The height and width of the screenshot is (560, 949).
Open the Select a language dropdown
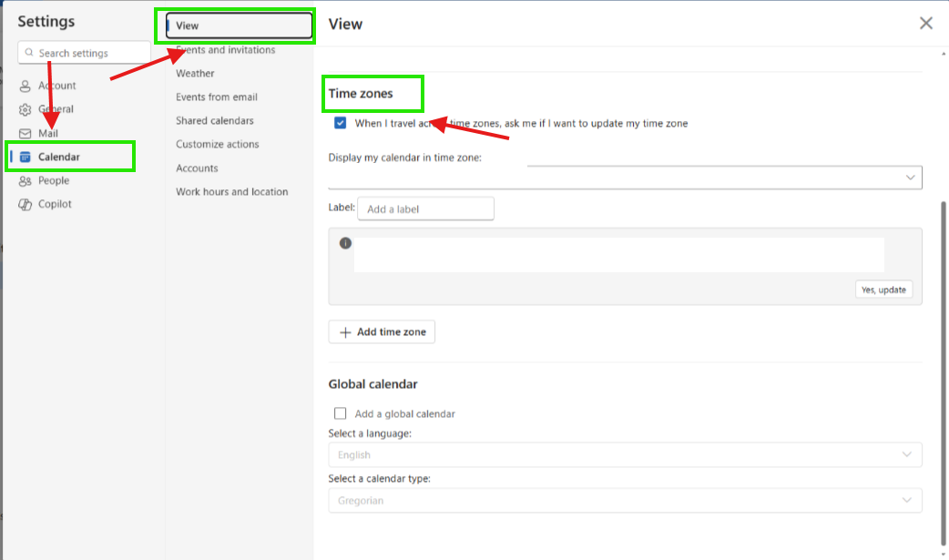[625, 454]
